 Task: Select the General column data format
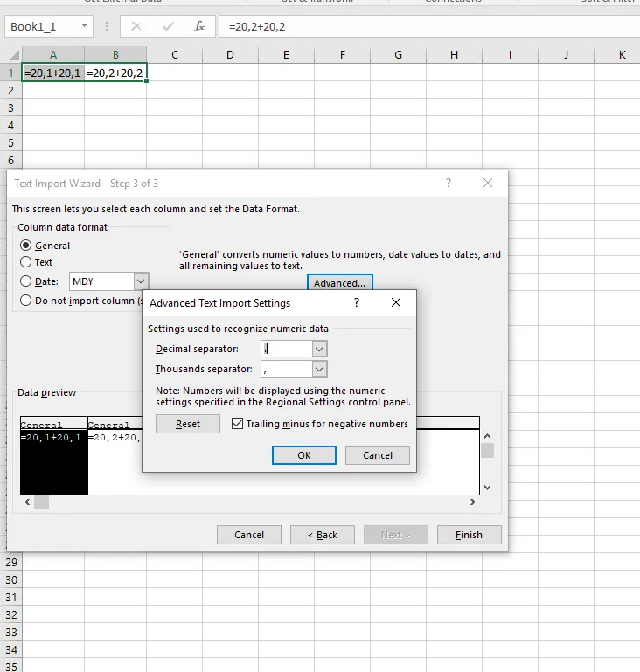click(x=25, y=246)
